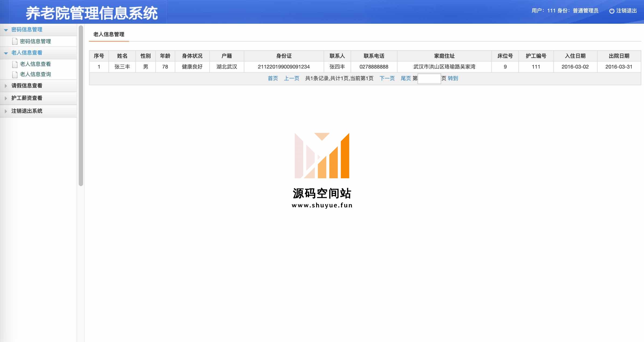Click the 床位号 column header
Viewport: 644px width, 342px height.
click(505, 56)
